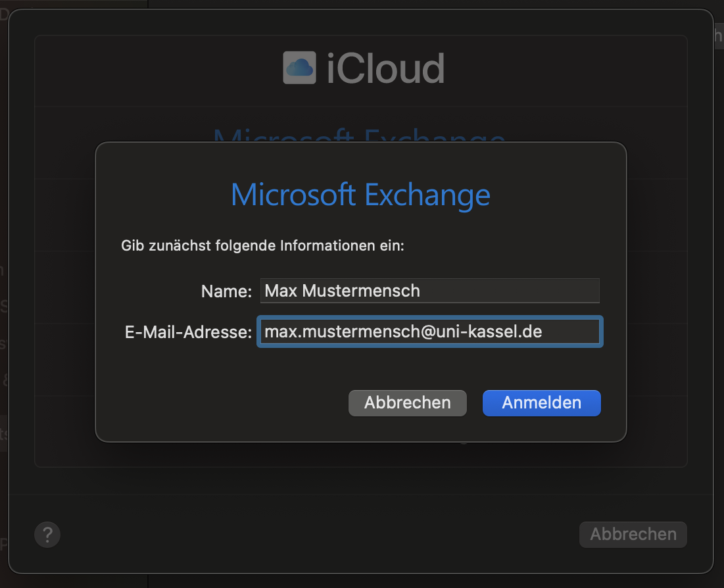Image resolution: width=724 pixels, height=588 pixels.
Task: Click the highlighted sidebar item at the left edge
Action: point(4,433)
